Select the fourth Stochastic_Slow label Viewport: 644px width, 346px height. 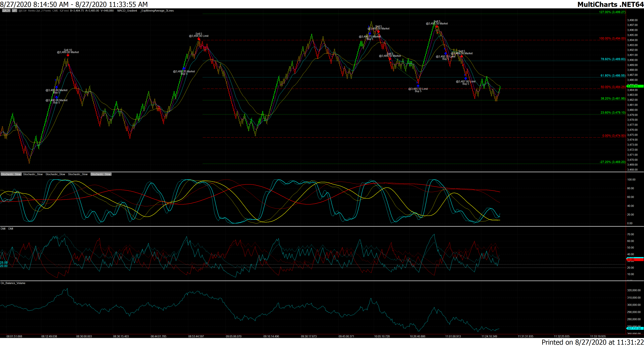click(78, 174)
